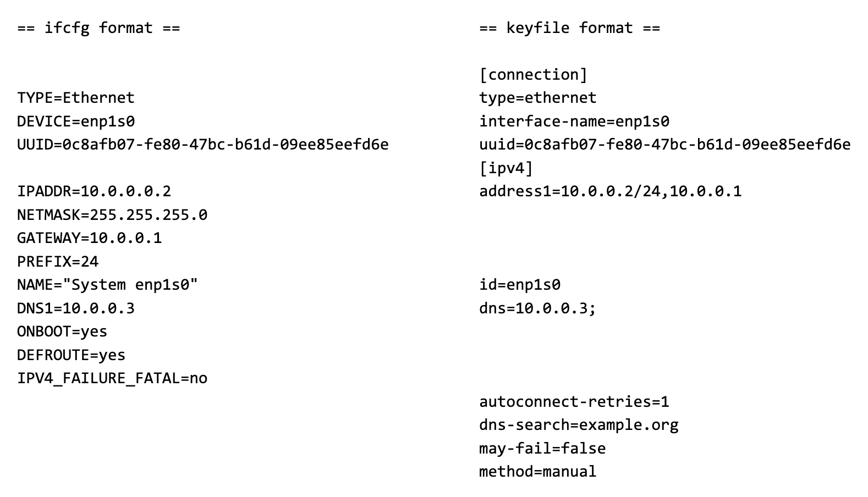
Task: Click the [connection] section header
Action: click(533, 75)
